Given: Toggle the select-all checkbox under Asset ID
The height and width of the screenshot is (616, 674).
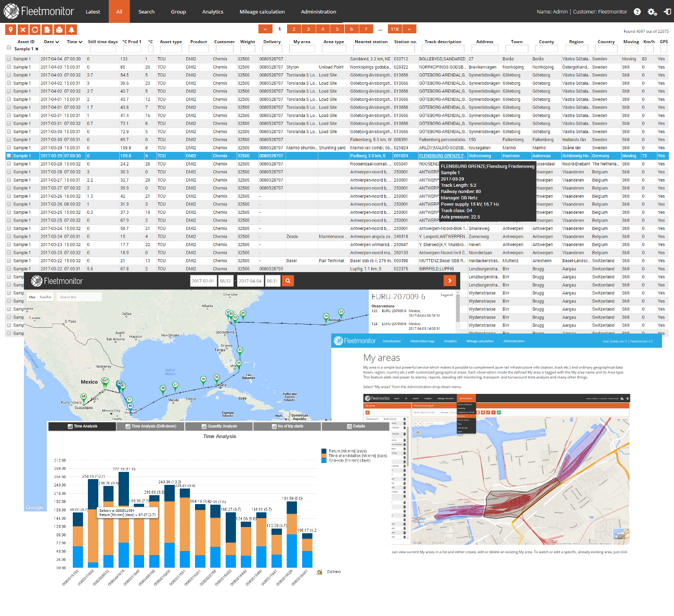Looking at the screenshot, I should point(9,48).
